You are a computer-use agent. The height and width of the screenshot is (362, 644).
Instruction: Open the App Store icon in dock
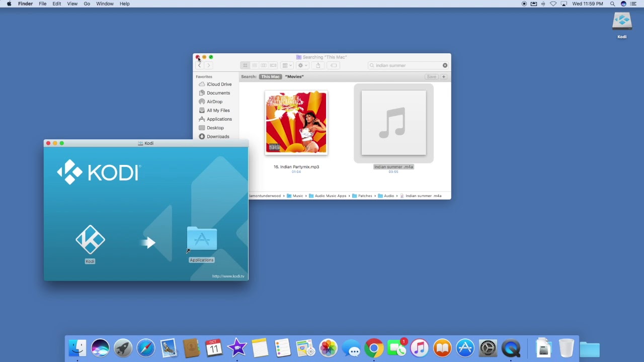(x=465, y=348)
